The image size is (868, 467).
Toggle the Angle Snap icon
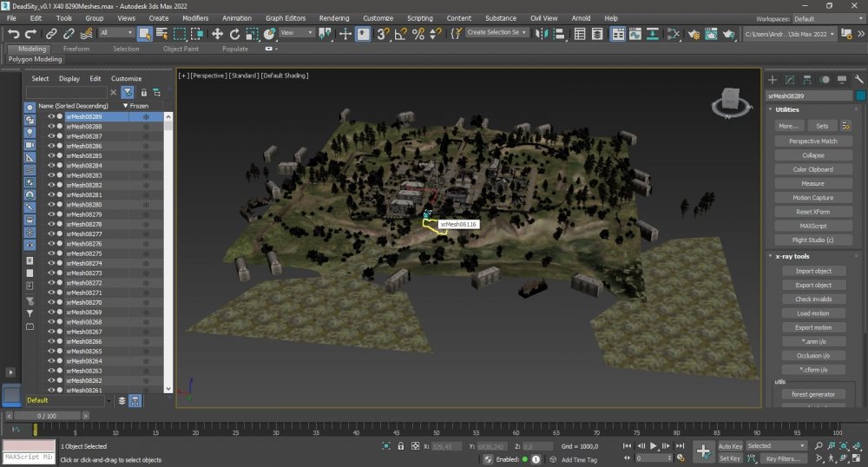(400, 33)
